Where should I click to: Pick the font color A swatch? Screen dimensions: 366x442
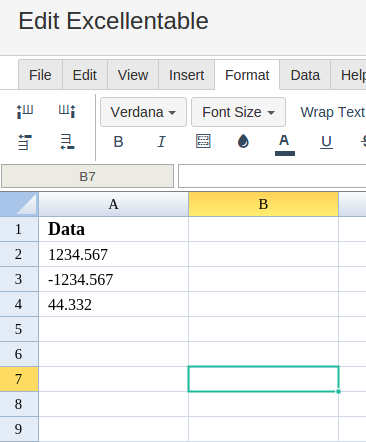285,144
